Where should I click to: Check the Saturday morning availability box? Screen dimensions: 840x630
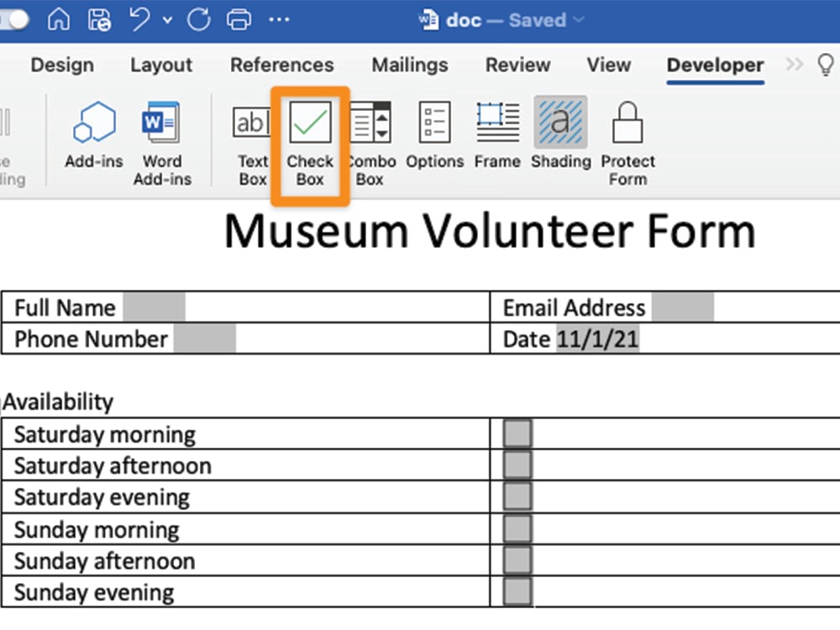517,433
